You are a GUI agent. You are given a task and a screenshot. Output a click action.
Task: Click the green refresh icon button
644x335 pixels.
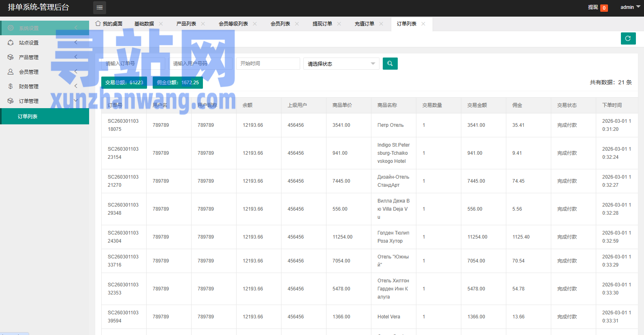click(x=628, y=38)
